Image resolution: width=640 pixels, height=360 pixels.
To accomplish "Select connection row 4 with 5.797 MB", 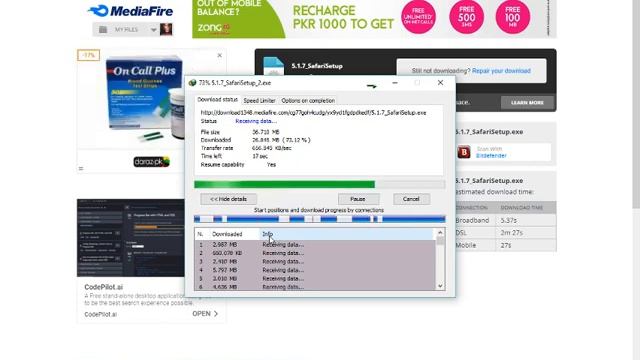I will [x=315, y=270].
